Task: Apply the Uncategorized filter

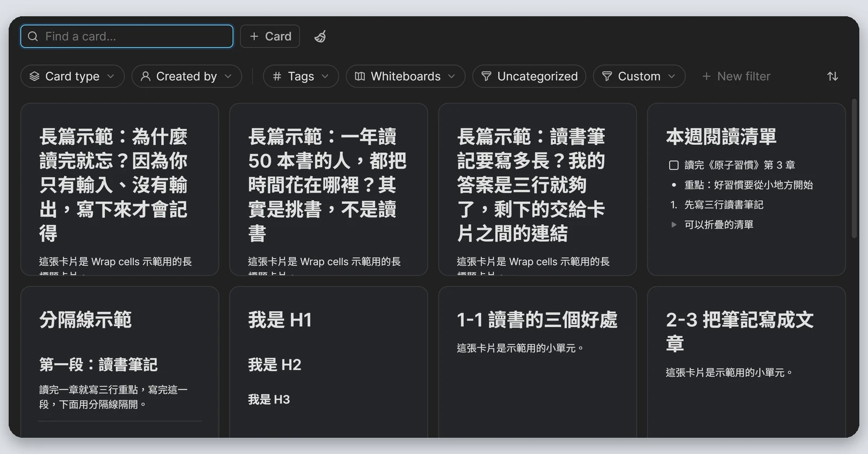Action: click(x=529, y=76)
